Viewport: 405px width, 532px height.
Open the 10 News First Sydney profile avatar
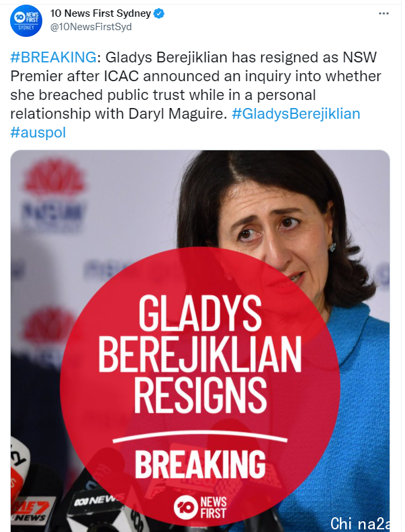(26, 20)
